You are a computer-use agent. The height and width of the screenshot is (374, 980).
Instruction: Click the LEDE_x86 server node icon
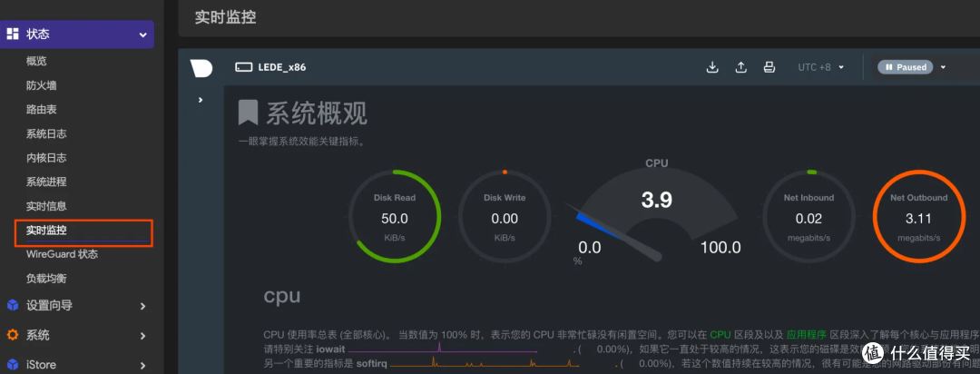[x=243, y=67]
